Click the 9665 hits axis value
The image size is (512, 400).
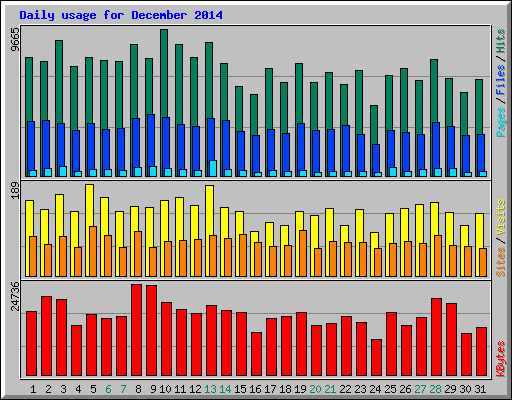click(15, 40)
